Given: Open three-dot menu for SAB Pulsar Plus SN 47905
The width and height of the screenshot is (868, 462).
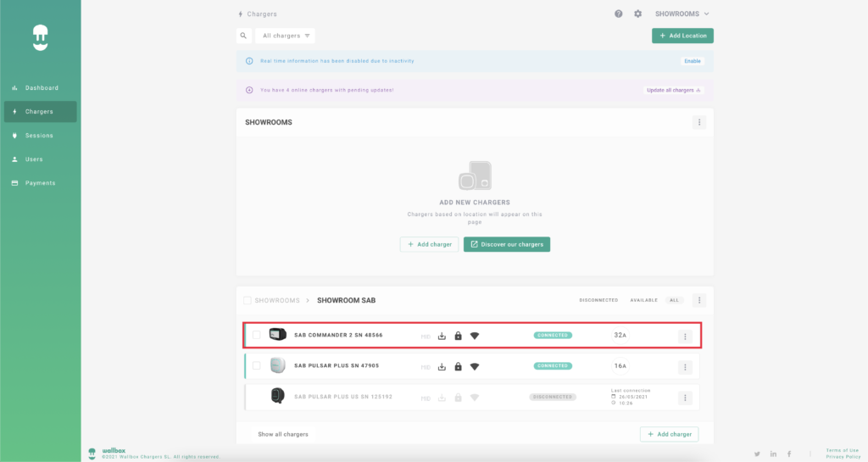Looking at the screenshot, I should [x=685, y=367].
